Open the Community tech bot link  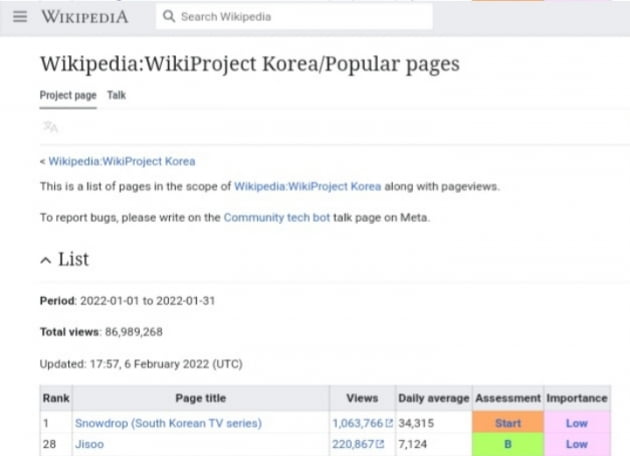pyautogui.click(x=276, y=217)
